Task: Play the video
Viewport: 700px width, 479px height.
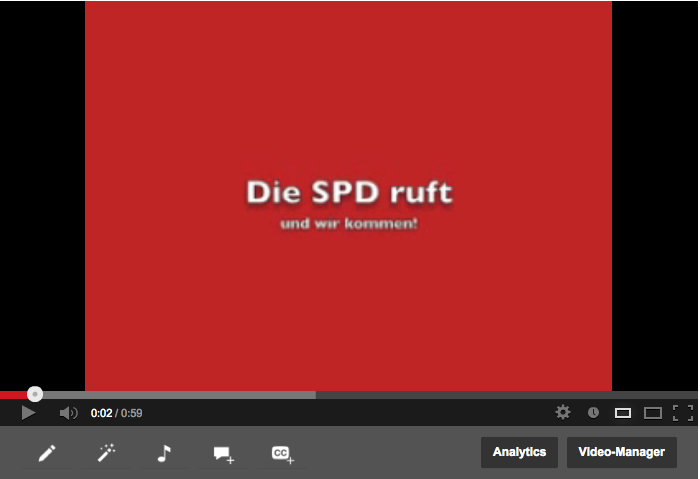Action: tap(28, 413)
